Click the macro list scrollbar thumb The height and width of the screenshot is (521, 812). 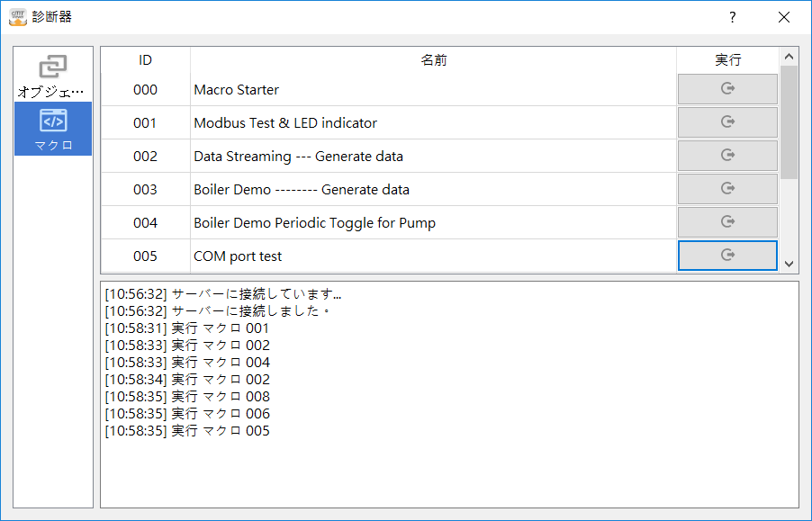(789, 121)
